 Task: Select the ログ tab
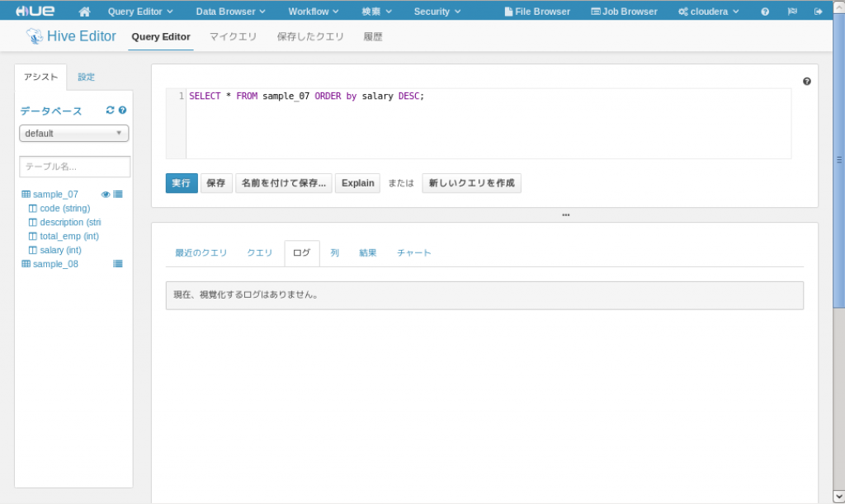pos(302,253)
